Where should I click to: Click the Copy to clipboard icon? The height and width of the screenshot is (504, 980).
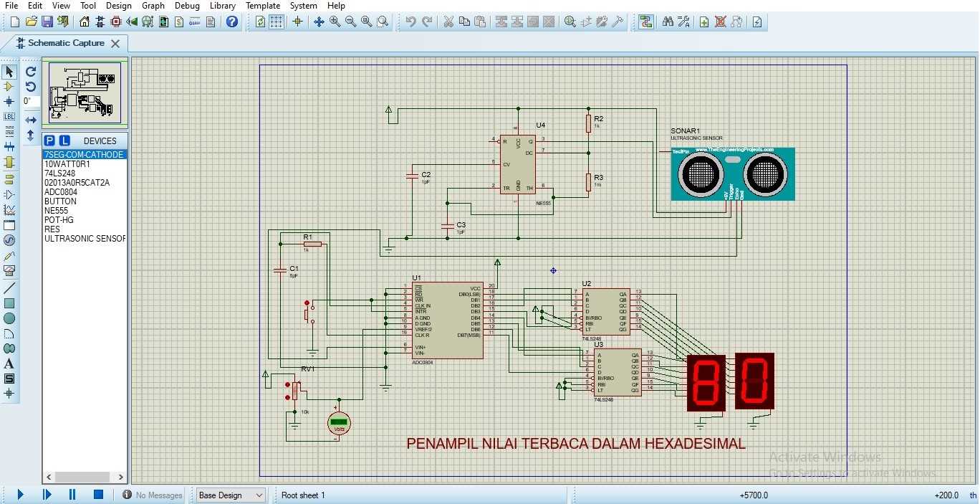pyautogui.click(x=464, y=22)
